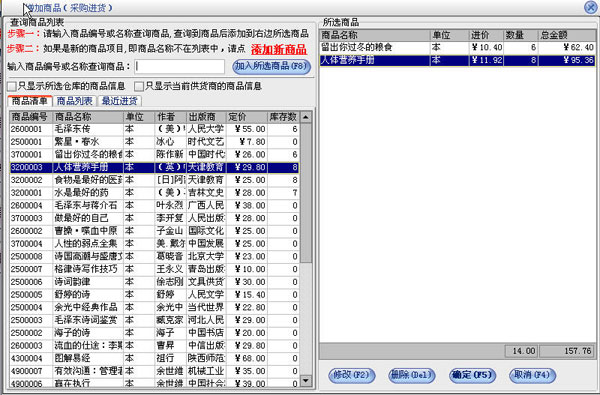Switch to the 商品清单 tab
The image size is (600, 395).
pyautogui.click(x=30, y=101)
